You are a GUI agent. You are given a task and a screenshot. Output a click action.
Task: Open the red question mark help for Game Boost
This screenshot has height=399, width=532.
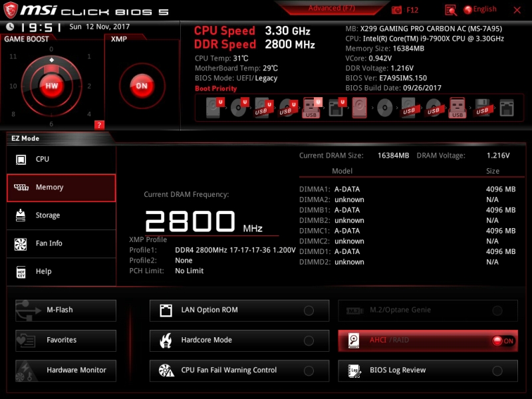point(99,125)
